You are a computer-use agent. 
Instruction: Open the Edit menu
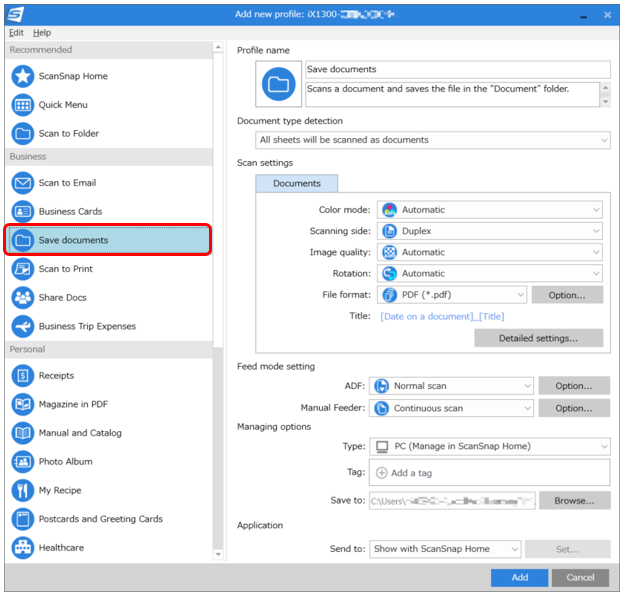[x=16, y=33]
